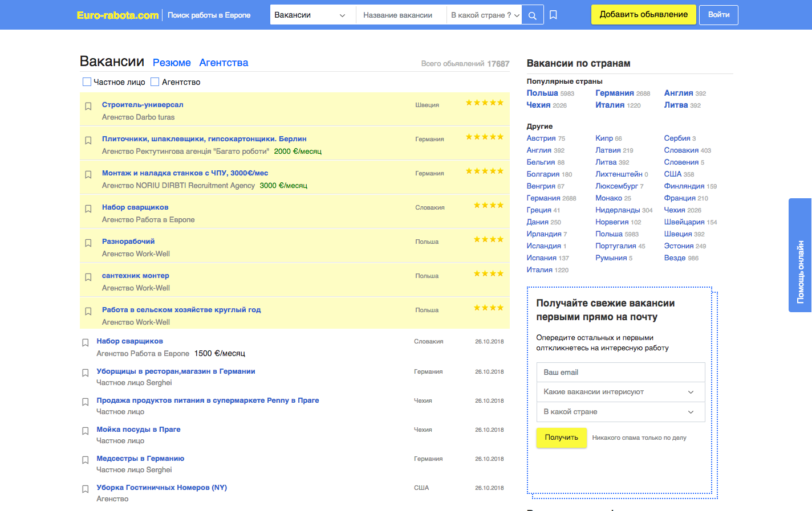Screen dimensions: 812x511
Task: Enable the Агентство filter checkbox
Action: [x=155, y=82]
